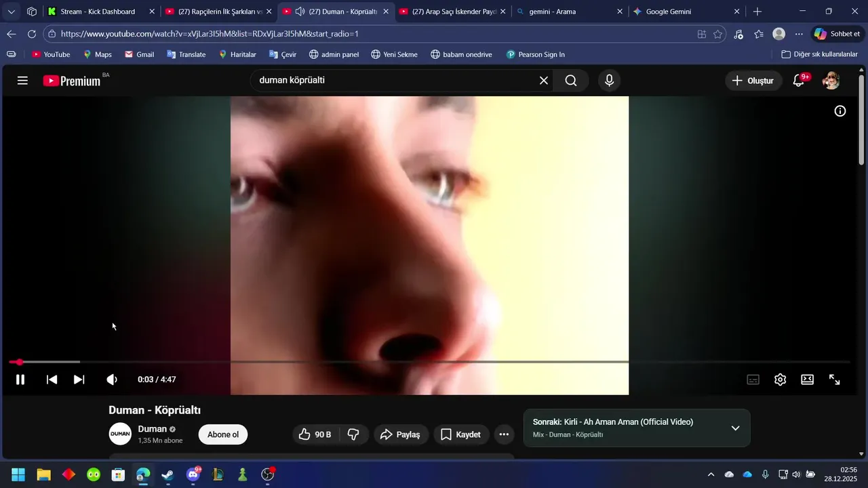This screenshot has height=488, width=868.
Task: Subscribe with the Abone ol button
Action: 223,434
